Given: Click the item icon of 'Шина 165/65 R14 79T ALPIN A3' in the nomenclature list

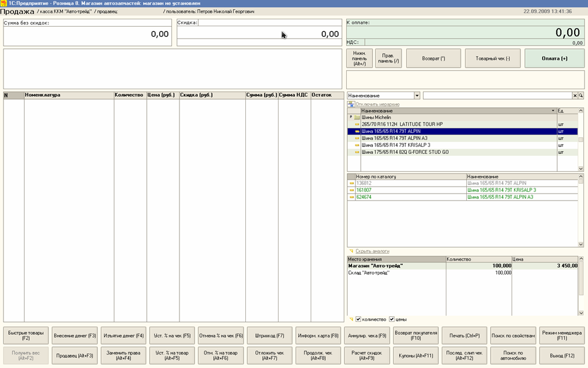Looking at the screenshot, I should (x=357, y=138).
